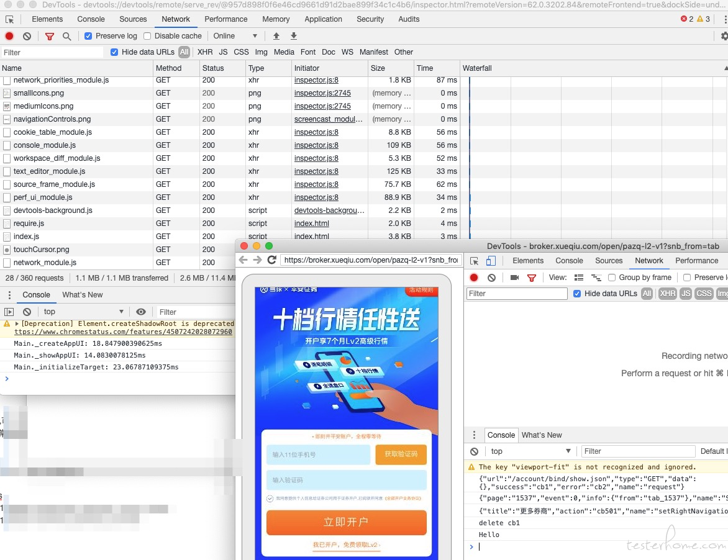This screenshot has width=728, height=560.
Task: Import a HAR file with the upload arrow
Action: click(x=276, y=36)
